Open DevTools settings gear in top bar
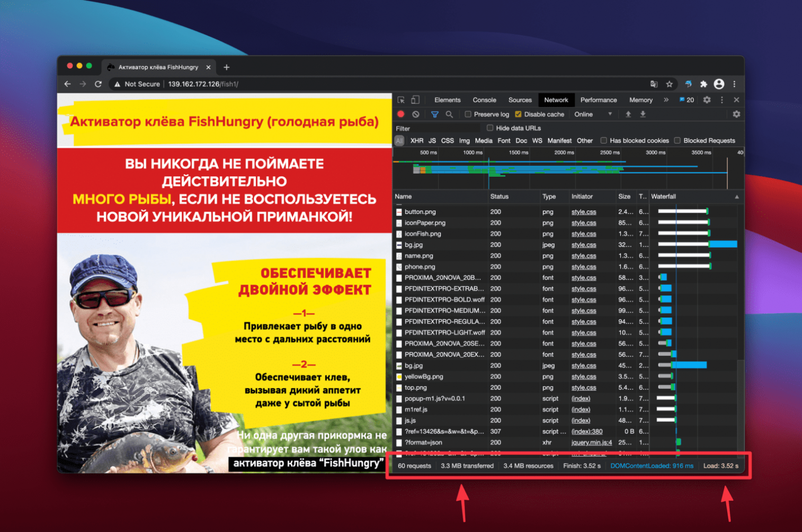802x532 pixels. pyautogui.click(x=707, y=100)
